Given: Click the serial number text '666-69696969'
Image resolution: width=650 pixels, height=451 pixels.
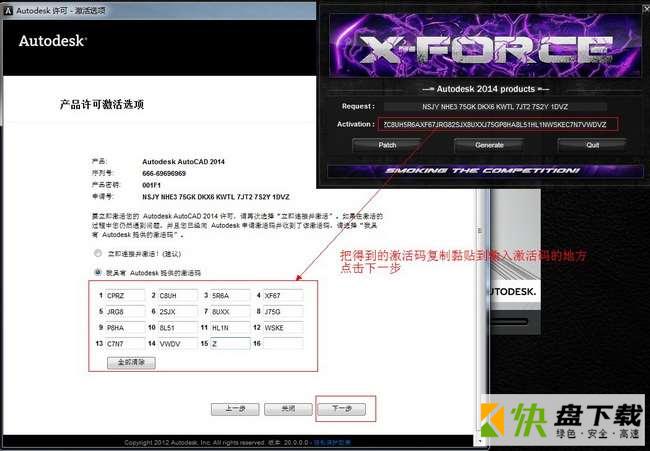Looking at the screenshot, I should 164,173.
